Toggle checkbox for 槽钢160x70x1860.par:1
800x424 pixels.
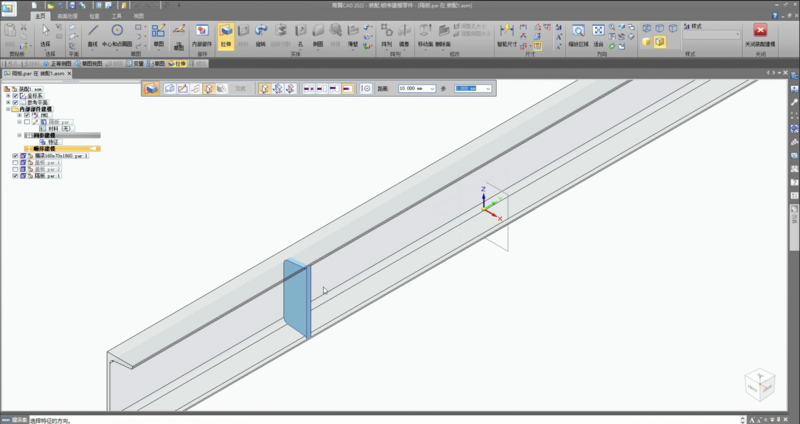point(15,156)
